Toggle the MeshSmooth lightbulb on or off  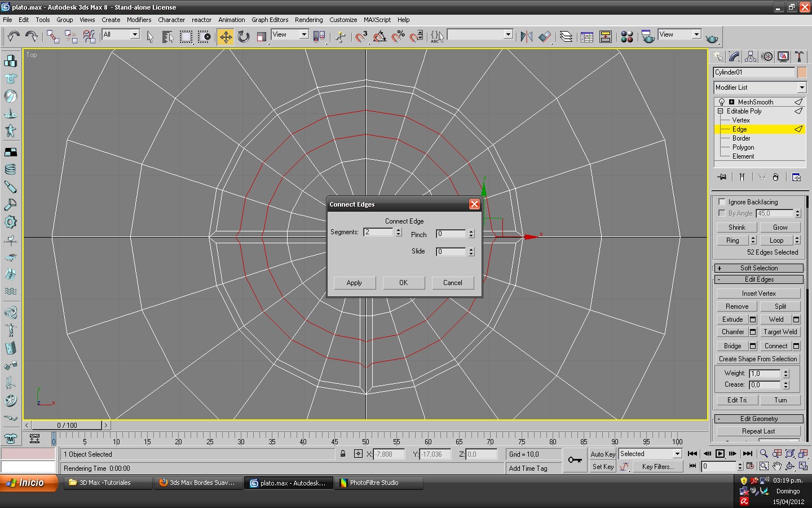(x=722, y=102)
